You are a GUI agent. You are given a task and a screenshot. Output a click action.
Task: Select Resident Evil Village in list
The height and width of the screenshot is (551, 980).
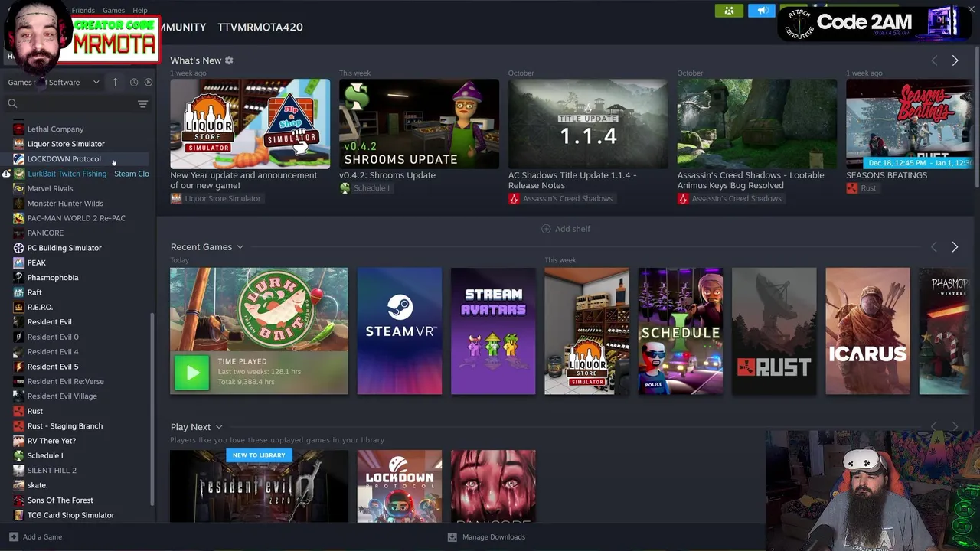click(62, 396)
